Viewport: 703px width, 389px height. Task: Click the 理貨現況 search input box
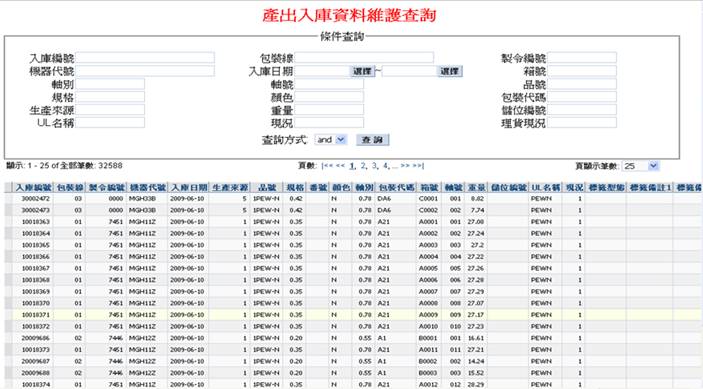[x=582, y=122]
